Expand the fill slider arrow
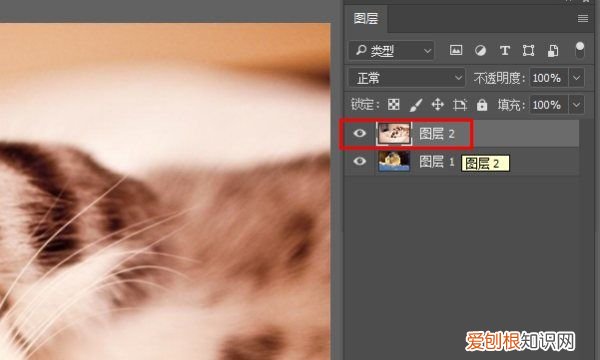The height and width of the screenshot is (360, 600). (x=577, y=105)
